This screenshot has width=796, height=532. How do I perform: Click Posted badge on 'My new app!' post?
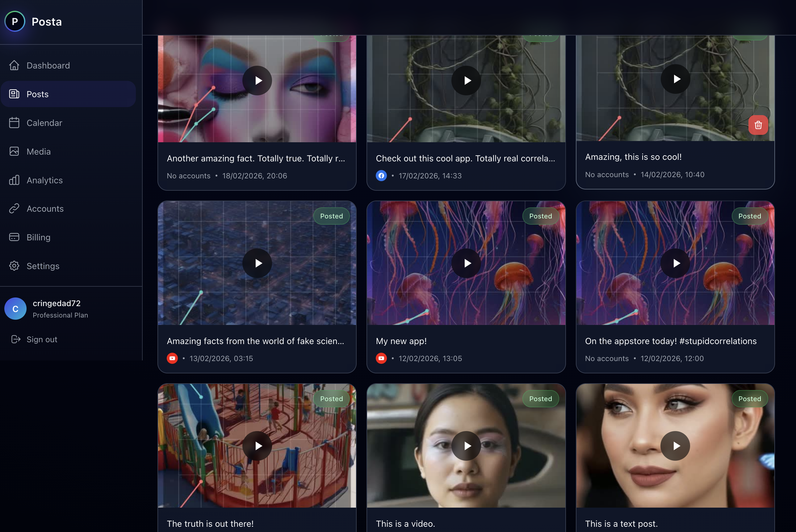[x=540, y=216]
